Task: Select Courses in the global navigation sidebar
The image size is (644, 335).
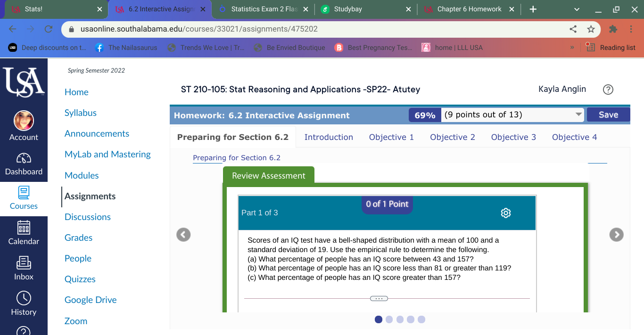Action: point(24,198)
